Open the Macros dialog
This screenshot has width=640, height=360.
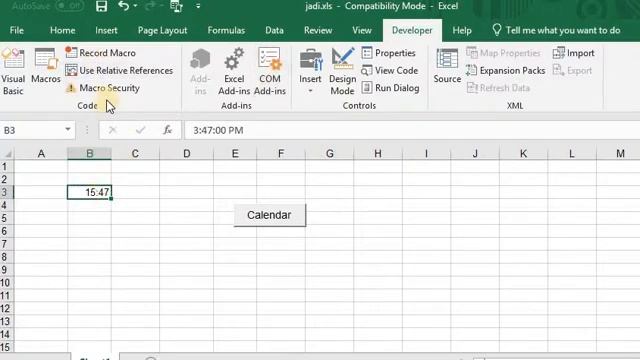click(46, 66)
